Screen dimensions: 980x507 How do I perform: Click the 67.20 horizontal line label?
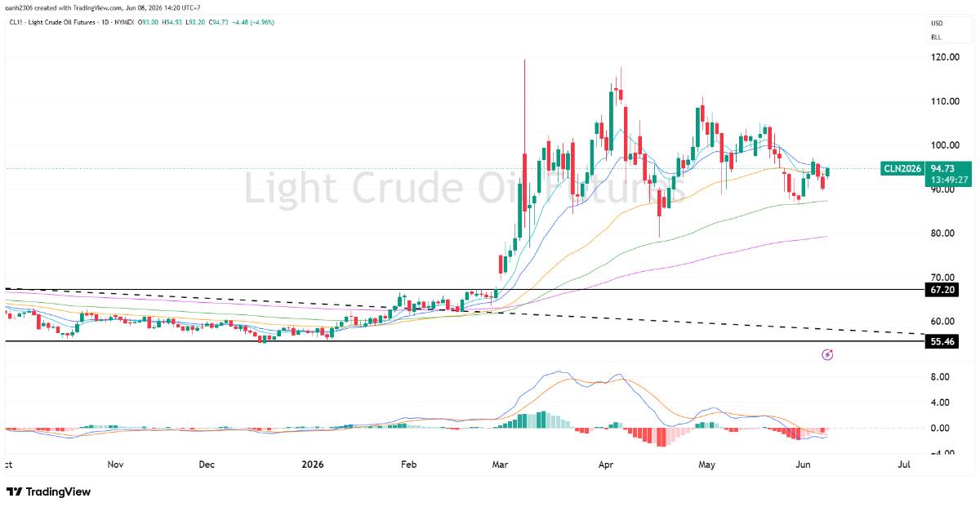tap(942, 290)
